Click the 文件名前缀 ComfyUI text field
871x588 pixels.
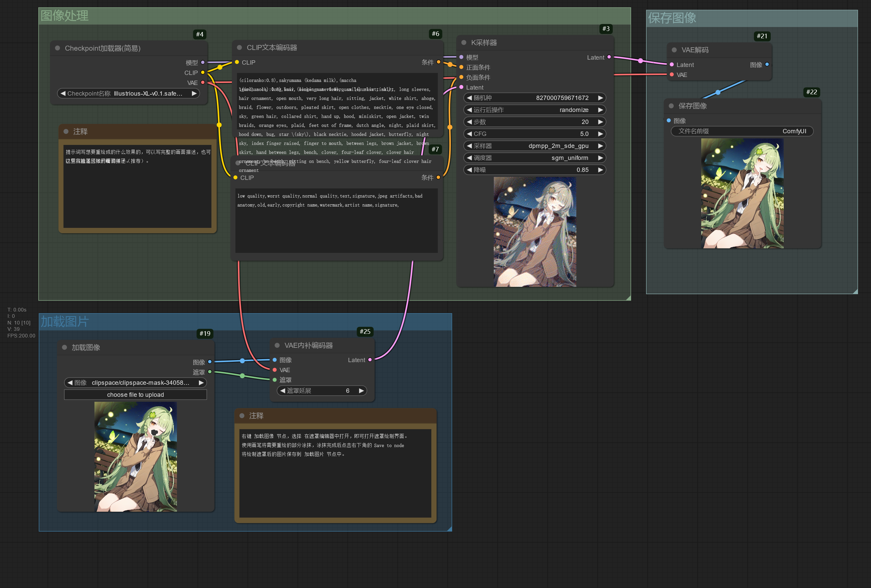[x=742, y=131]
